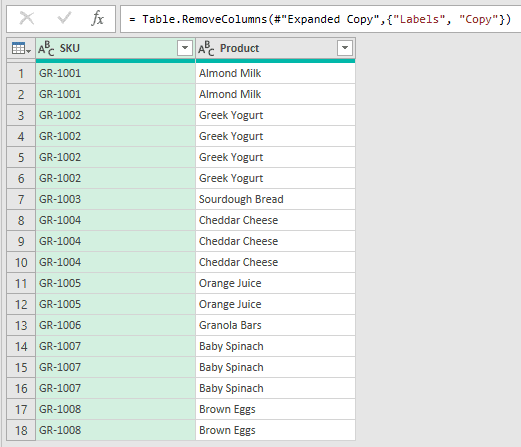Select row number 4

pyautogui.click(x=21, y=136)
